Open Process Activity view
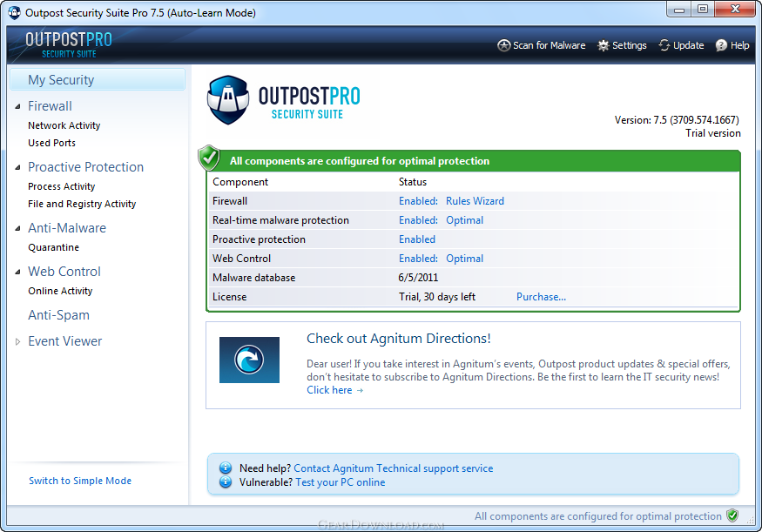This screenshot has height=532, width=762. tap(62, 186)
